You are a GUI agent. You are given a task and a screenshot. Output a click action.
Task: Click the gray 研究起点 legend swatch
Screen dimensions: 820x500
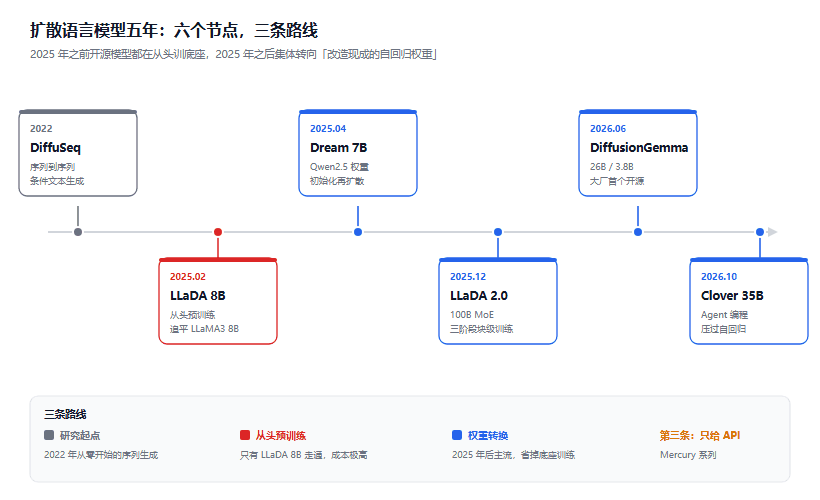(x=49, y=435)
